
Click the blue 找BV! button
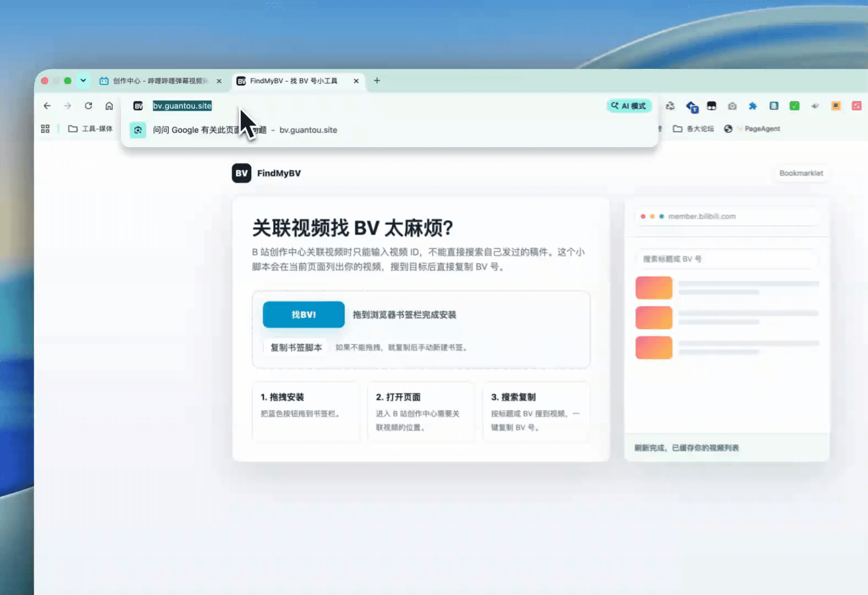coord(303,315)
